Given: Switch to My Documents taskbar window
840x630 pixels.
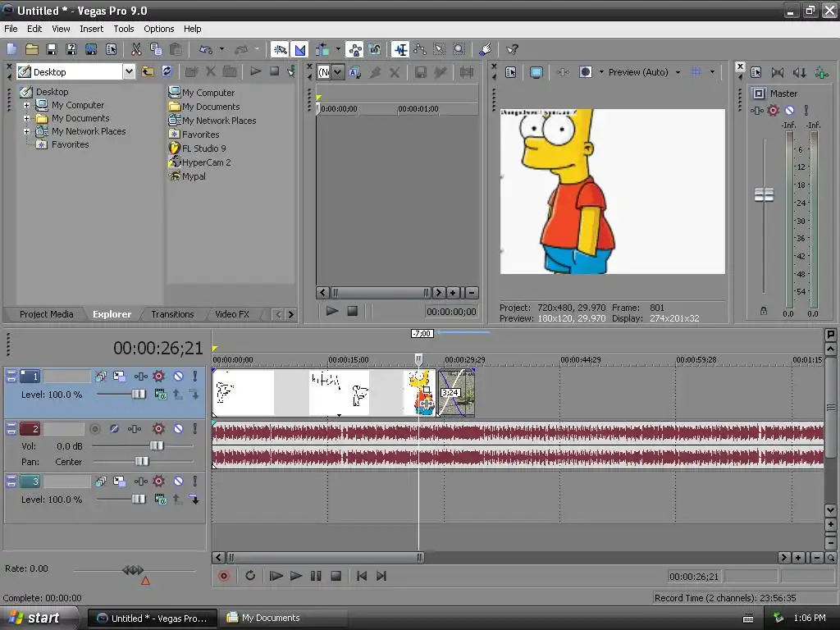Looking at the screenshot, I should pos(283,618).
